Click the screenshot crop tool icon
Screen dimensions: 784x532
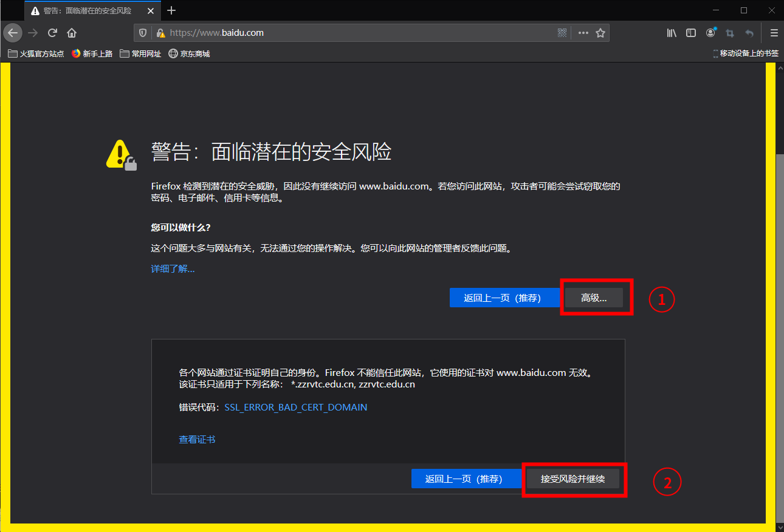point(730,33)
